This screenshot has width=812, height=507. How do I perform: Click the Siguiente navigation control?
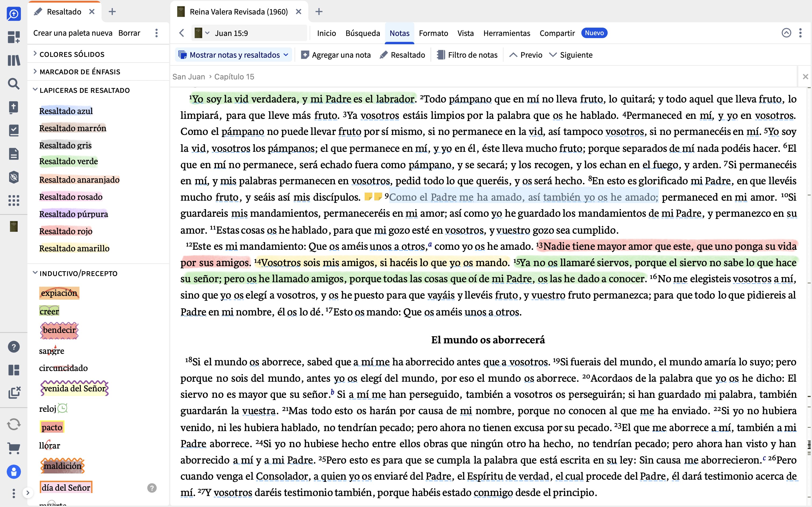tap(571, 55)
